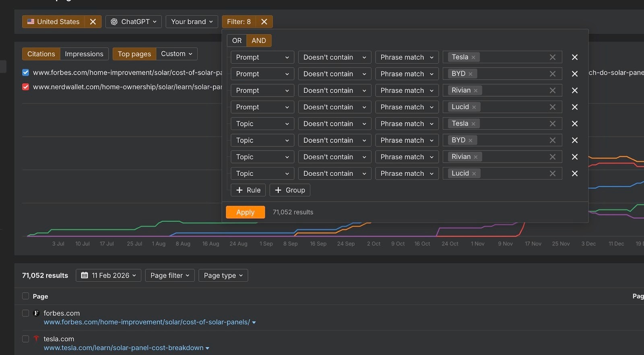Delete the Prompt BYD rule row
Screen dimensions: 644x355
(575, 74)
